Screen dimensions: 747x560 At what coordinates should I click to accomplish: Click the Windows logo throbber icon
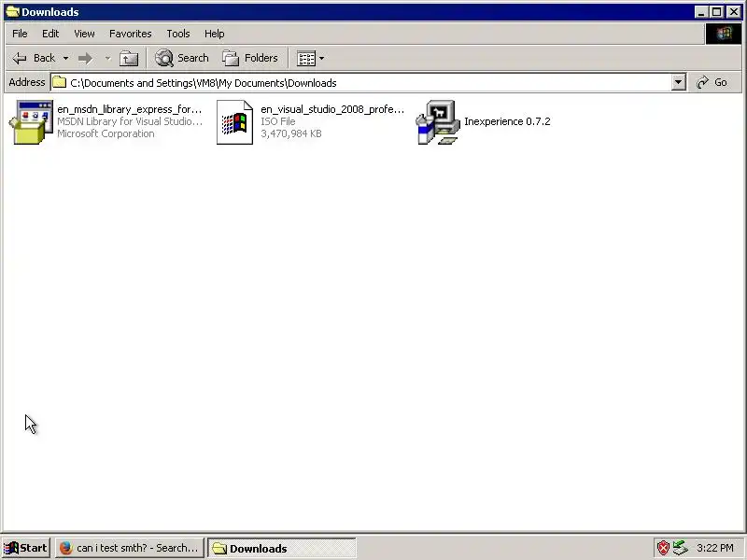pyautogui.click(x=723, y=34)
